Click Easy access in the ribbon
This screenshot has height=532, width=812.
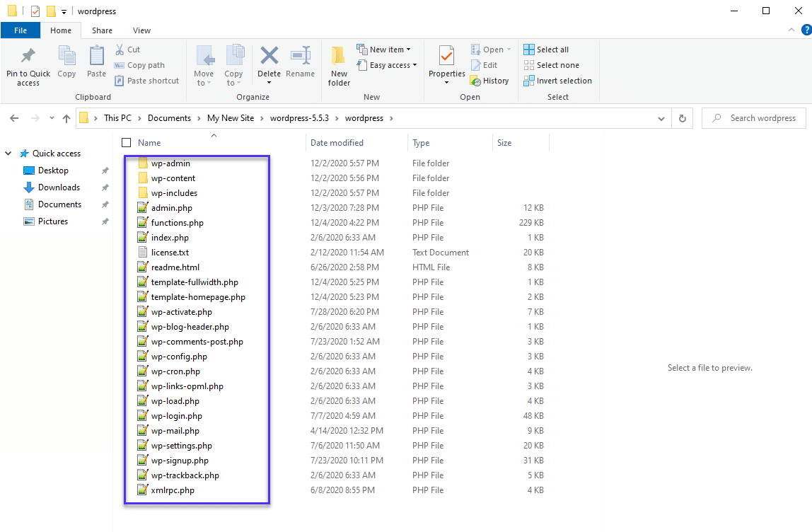click(386, 64)
